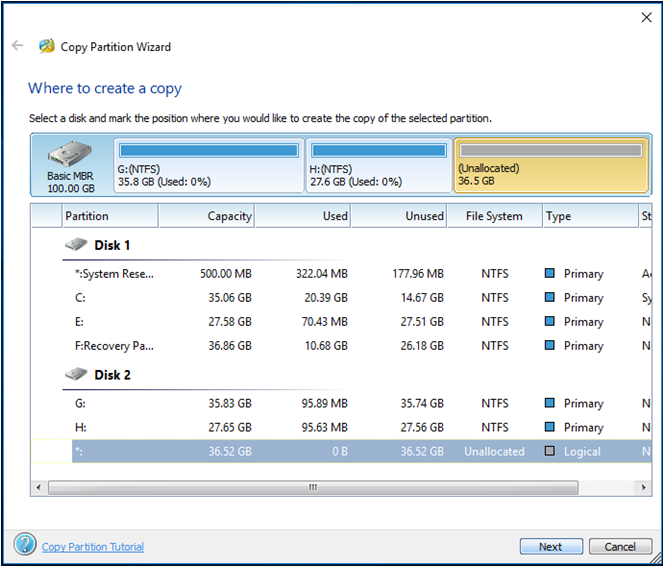This screenshot has height=566, width=663.
Task: Select the *:System Rese... partition row
Action: point(341,273)
